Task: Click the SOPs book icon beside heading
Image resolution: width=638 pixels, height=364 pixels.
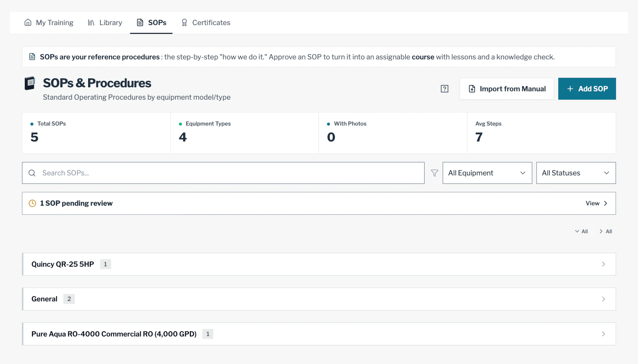Action: click(30, 83)
